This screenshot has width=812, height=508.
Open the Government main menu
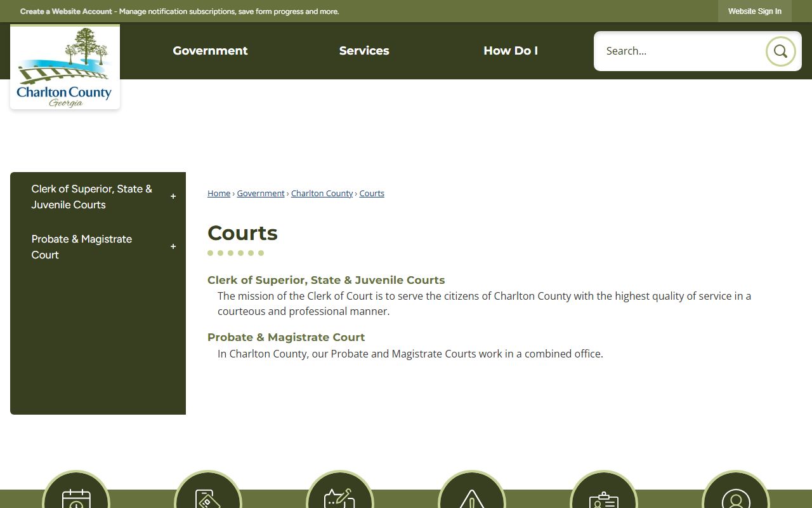click(210, 51)
